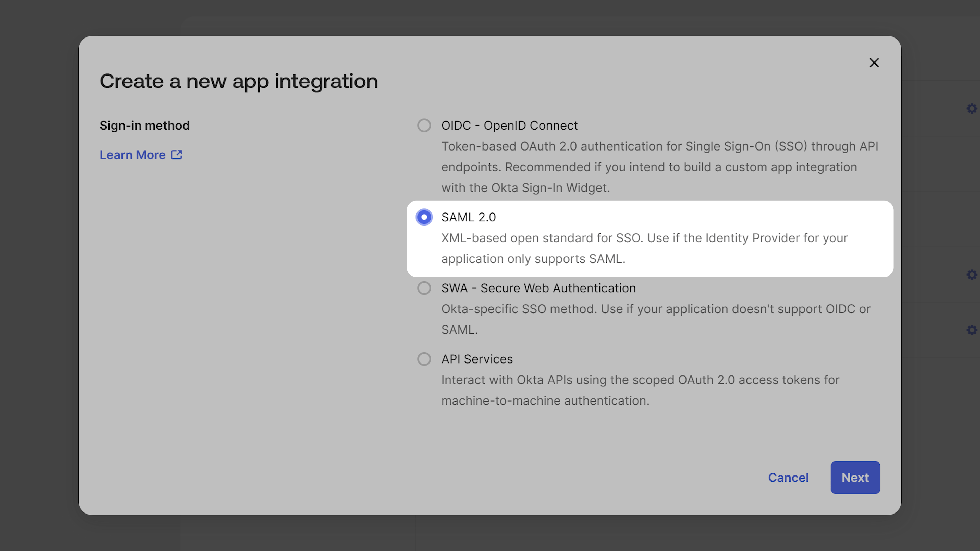
Task: Click the API Services description text
Action: coord(640,390)
